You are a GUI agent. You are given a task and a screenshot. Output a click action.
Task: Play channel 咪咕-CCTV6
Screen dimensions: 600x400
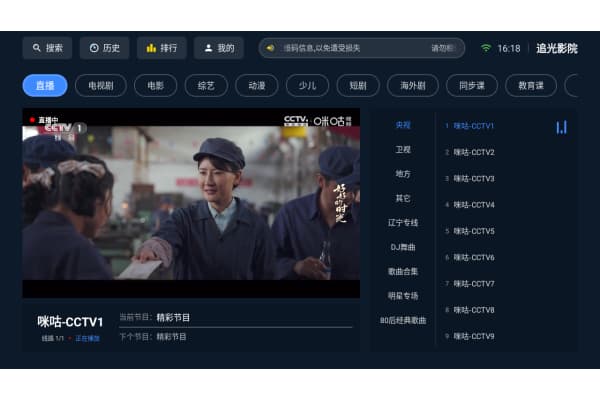[505, 257]
